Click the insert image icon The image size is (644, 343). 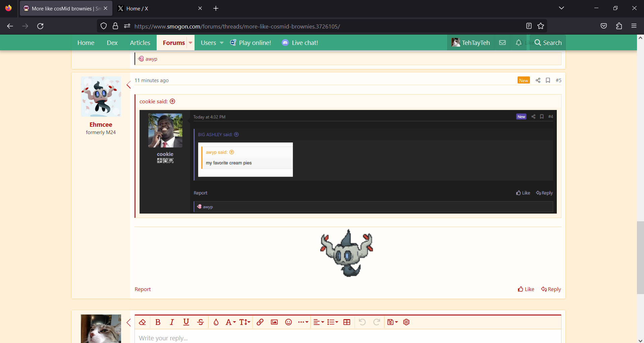(274, 322)
